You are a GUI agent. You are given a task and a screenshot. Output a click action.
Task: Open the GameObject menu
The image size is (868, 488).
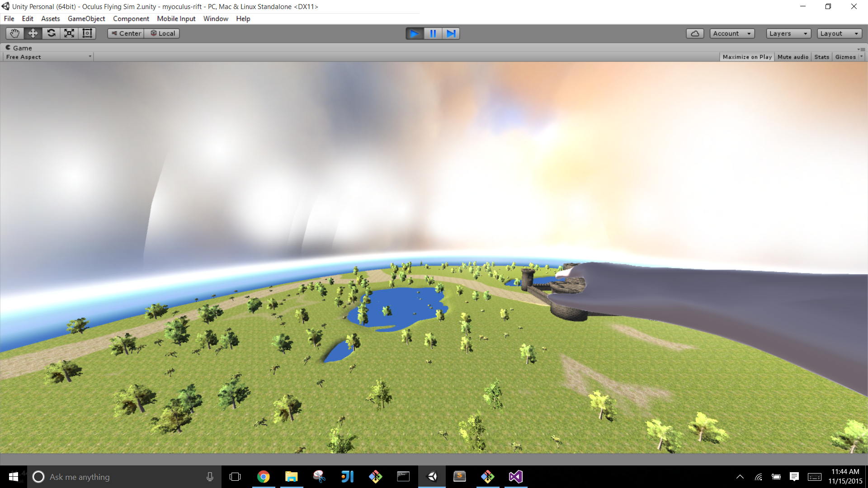[86, 19]
